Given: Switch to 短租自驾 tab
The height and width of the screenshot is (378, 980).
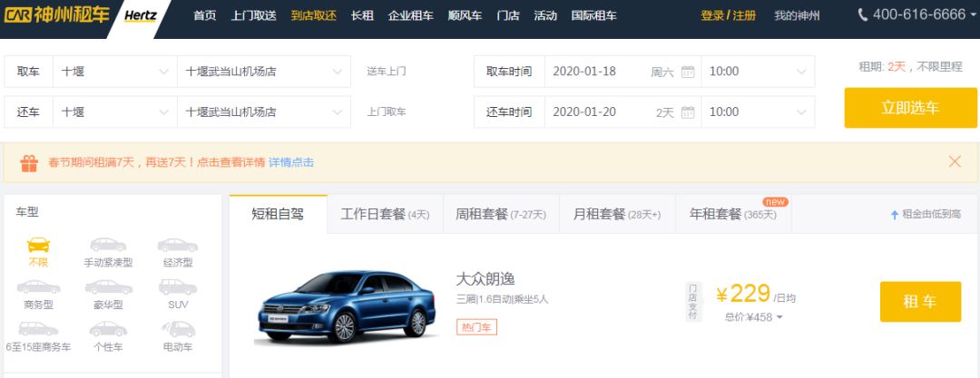Looking at the screenshot, I should (x=279, y=214).
